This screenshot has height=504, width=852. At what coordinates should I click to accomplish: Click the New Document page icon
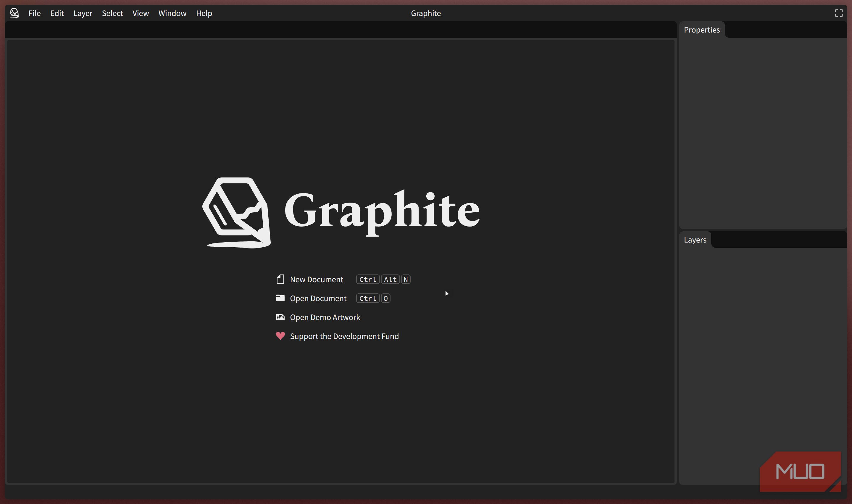(280, 279)
